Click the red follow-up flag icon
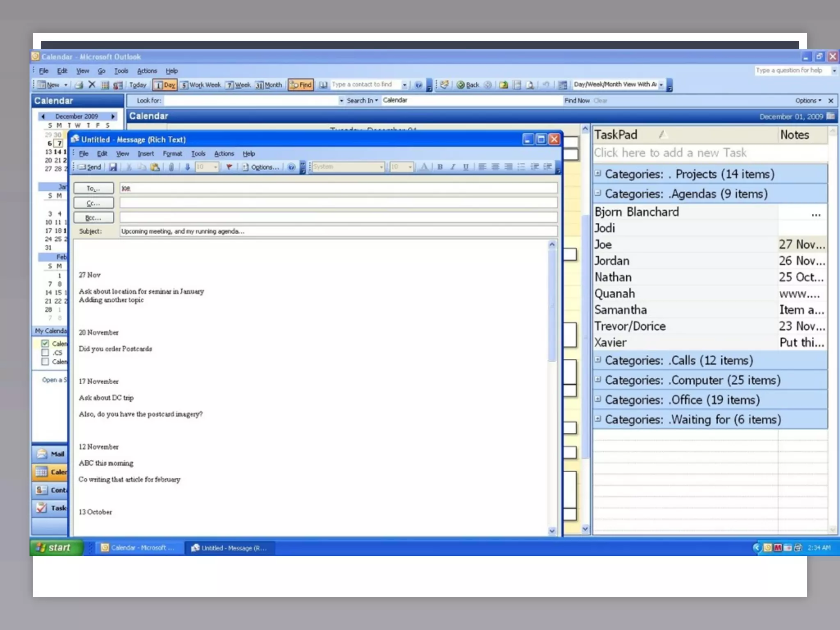Viewport: 840px width, 630px height. [x=229, y=167]
